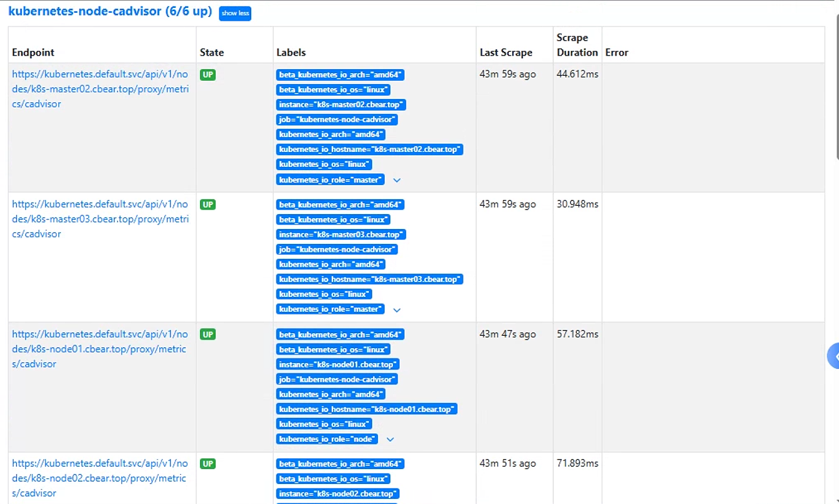Click the kubernetes_io_role="master" label for master02
Image resolution: width=839 pixels, height=504 pixels.
[x=330, y=179]
